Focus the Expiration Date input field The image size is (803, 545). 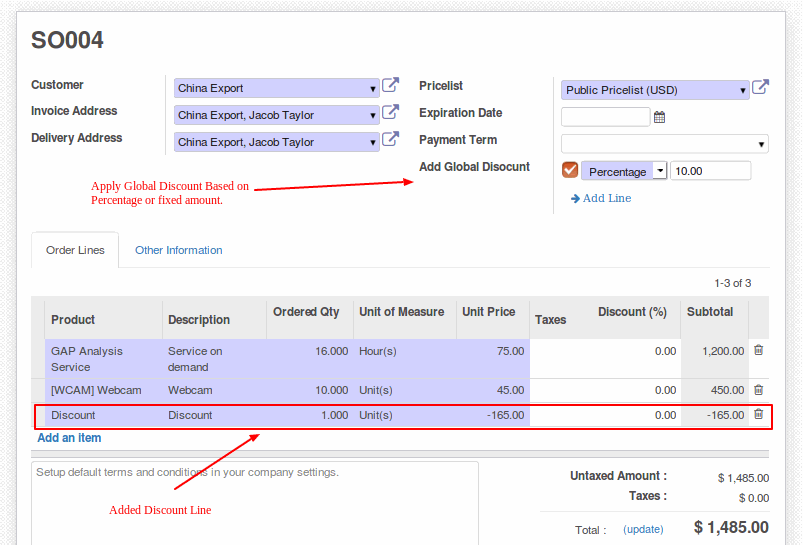(606, 117)
